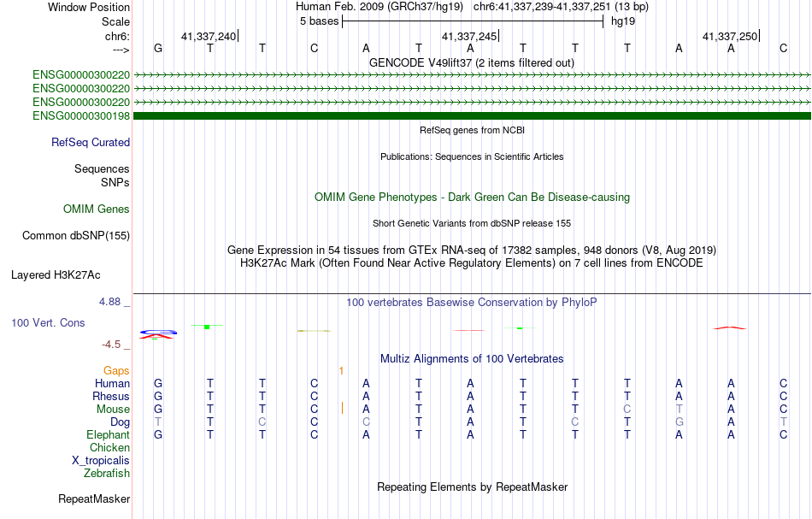Image resolution: width=812 pixels, height=519 pixels.
Task: Click Publications: Sequences in Scientific Articles title
Action: (472, 157)
